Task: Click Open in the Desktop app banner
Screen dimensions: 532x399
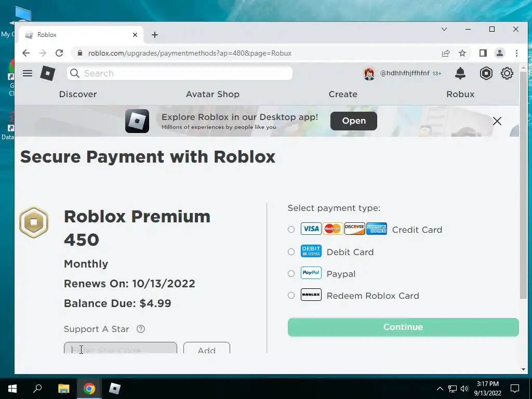Action: pyautogui.click(x=353, y=121)
